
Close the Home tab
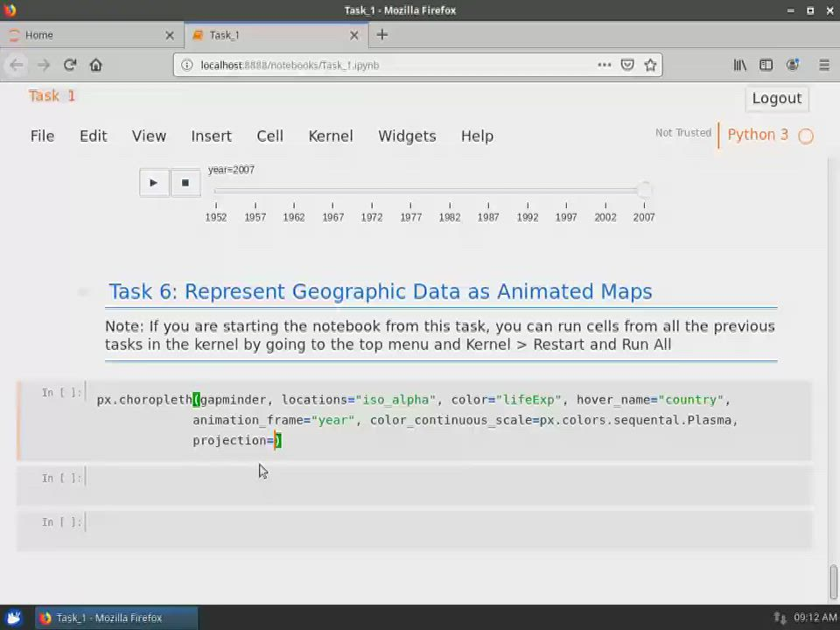170,35
